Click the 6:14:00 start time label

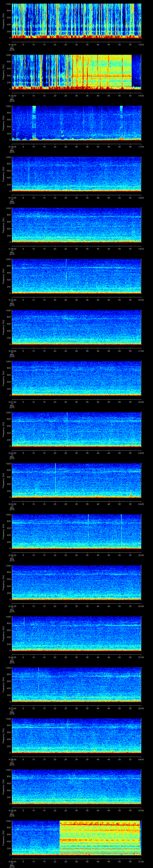click(x=12, y=44)
